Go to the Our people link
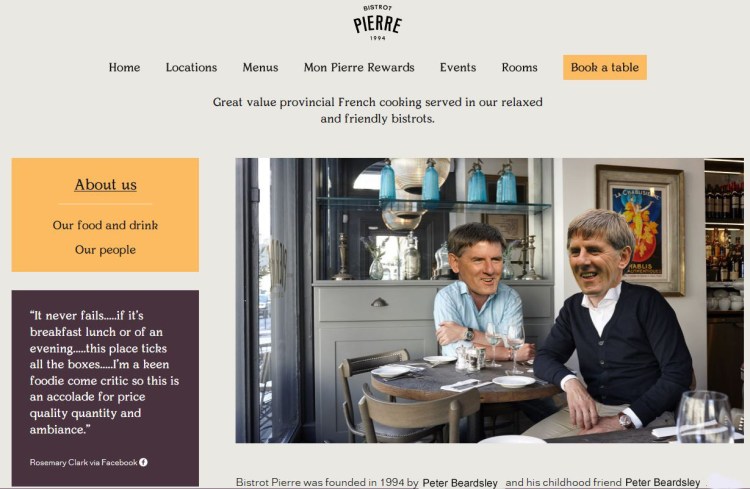750x489 pixels. click(105, 250)
